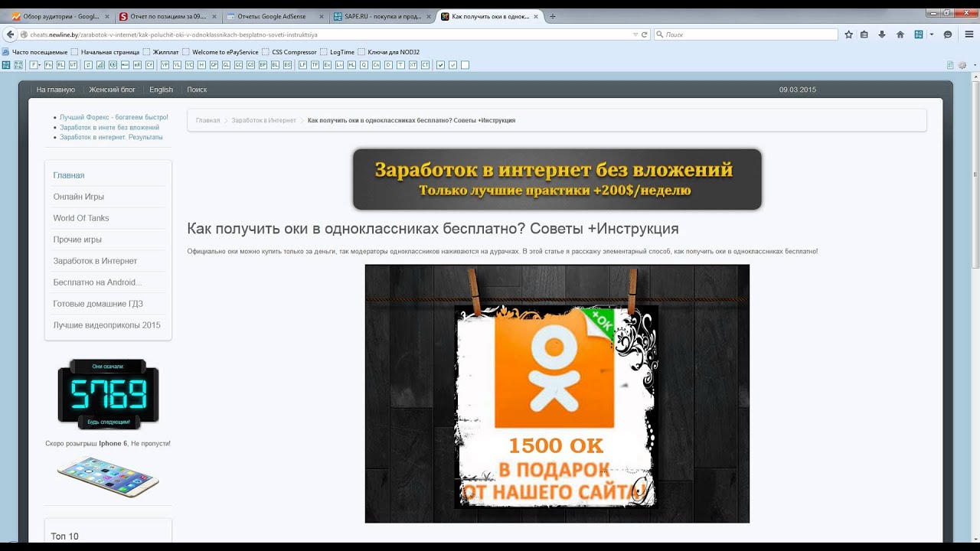The width and height of the screenshot is (980, 551).
Task: Click the 'Поиск' nav link
Action: click(197, 90)
